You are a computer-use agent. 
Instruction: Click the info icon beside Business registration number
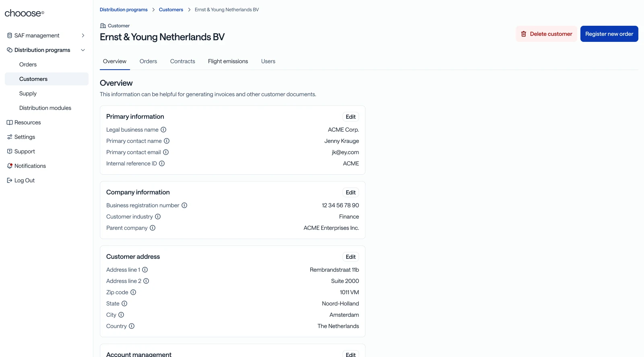tap(184, 205)
